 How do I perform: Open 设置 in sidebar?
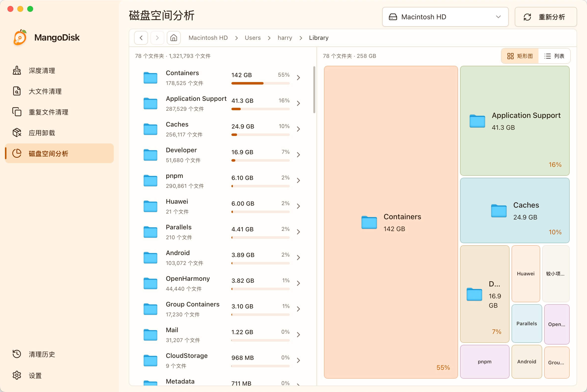[59, 375]
